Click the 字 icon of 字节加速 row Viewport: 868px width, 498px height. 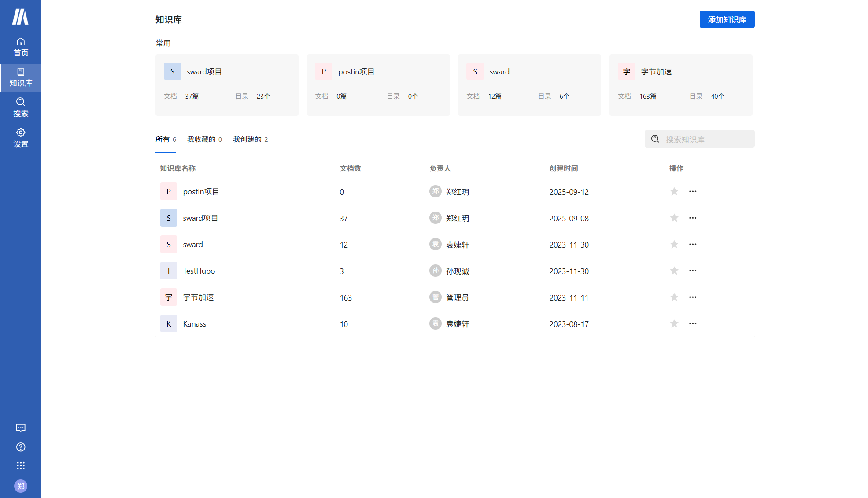[x=169, y=297]
